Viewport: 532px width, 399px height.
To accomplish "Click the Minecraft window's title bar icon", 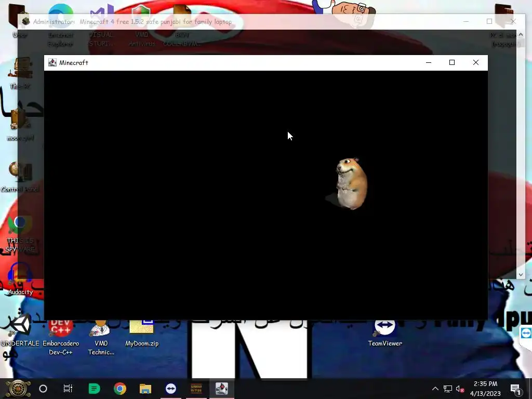I will (x=52, y=62).
